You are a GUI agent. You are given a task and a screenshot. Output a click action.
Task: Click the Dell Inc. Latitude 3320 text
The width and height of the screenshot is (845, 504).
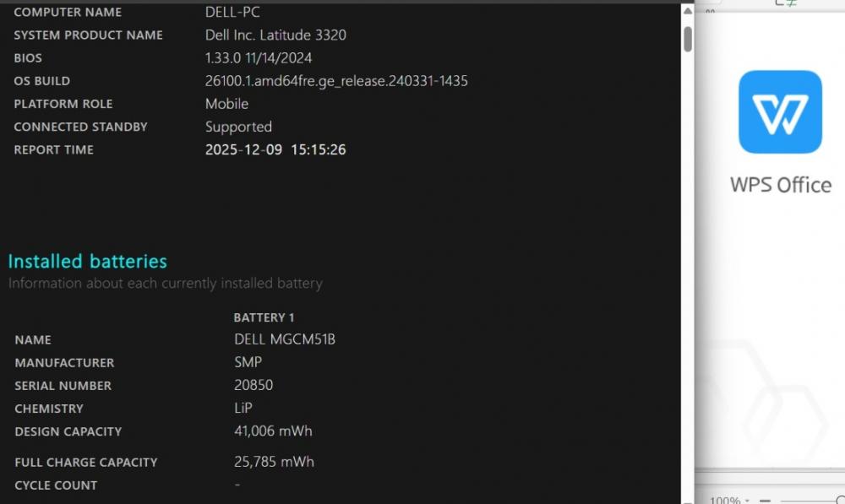pyautogui.click(x=275, y=35)
